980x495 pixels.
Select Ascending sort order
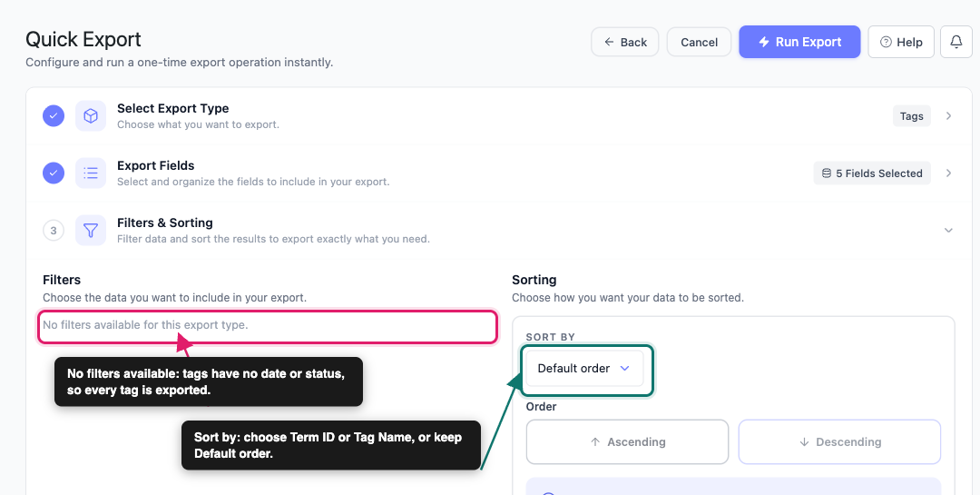(x=628, y=441)
